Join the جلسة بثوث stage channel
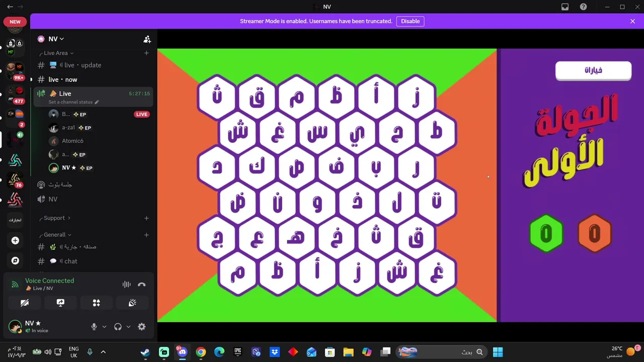Image resolution: width=644 pixels, height=362 pixels. coord(93,185)
